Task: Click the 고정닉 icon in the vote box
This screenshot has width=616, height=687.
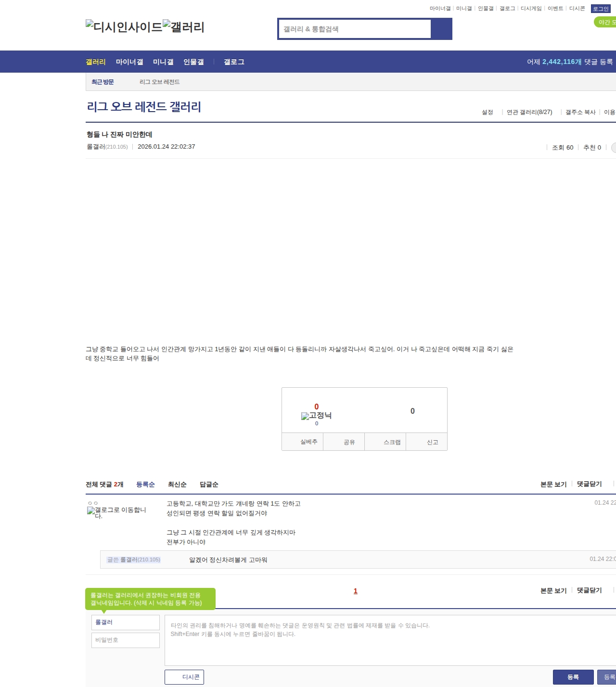Action: 316,416
